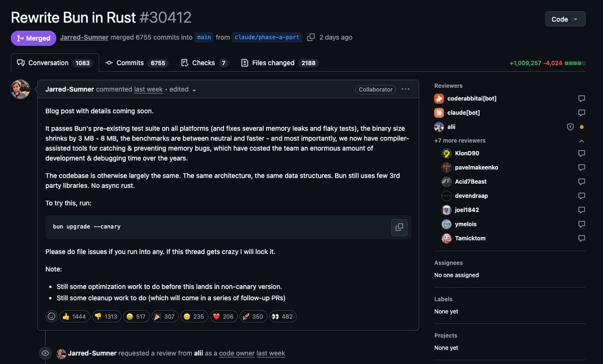
Task: Toggle the rocket reaction with 350
Action: coord(253,316)
